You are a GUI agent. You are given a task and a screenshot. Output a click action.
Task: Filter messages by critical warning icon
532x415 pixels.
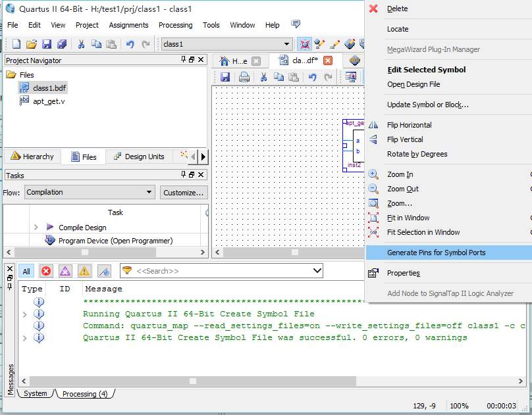pyautogui.click(x=65, y=271)
